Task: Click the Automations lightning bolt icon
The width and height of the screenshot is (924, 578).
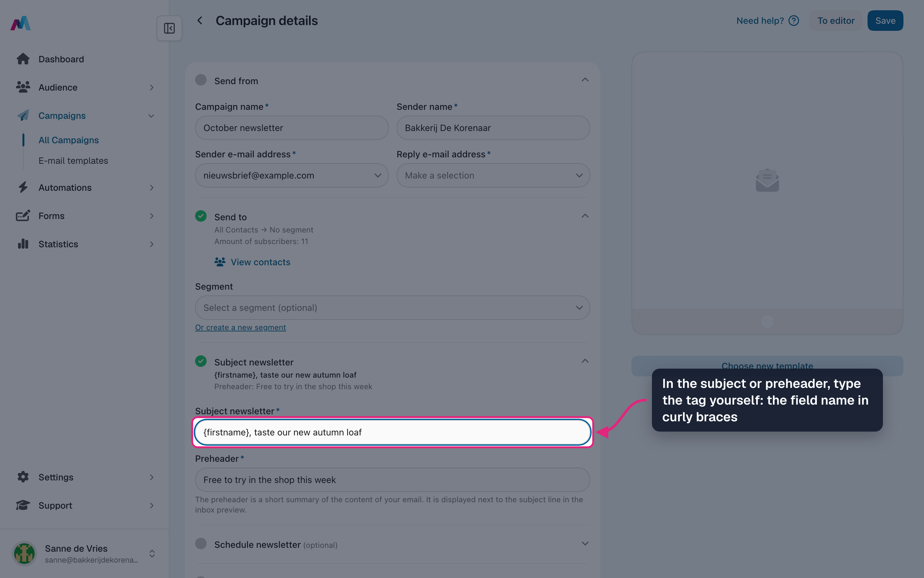Action: [23, 187]
